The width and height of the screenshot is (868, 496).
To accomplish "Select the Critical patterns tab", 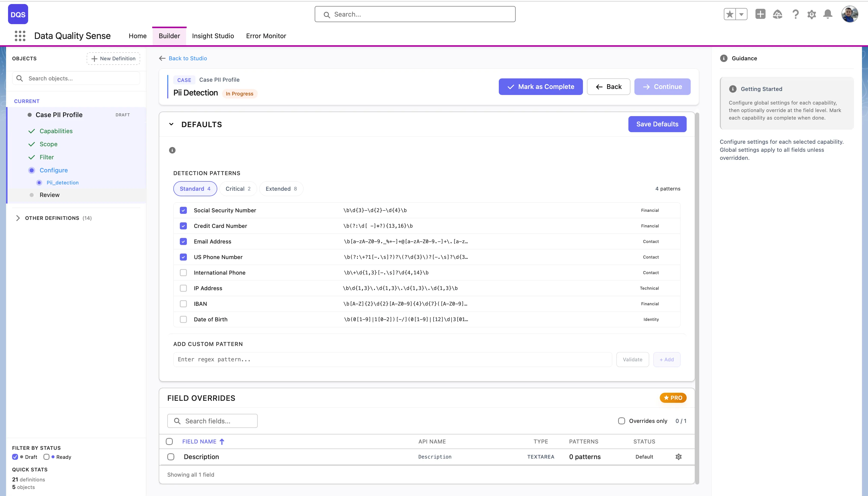I will click(238, 188).
